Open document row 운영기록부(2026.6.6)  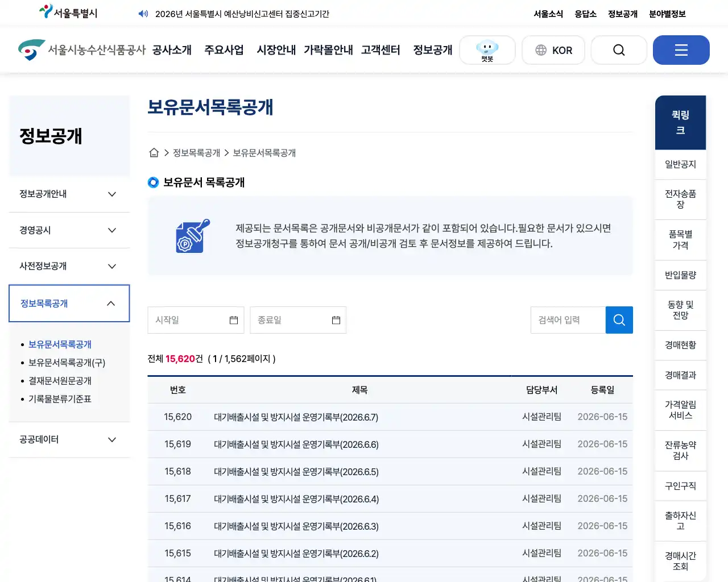tap(296, 444)
